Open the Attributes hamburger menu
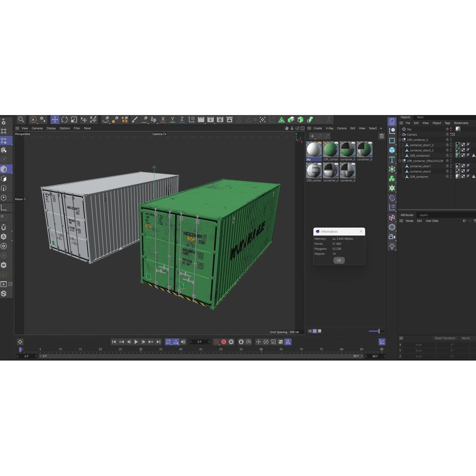Screen dimensions: 476x476 point(401,221)
